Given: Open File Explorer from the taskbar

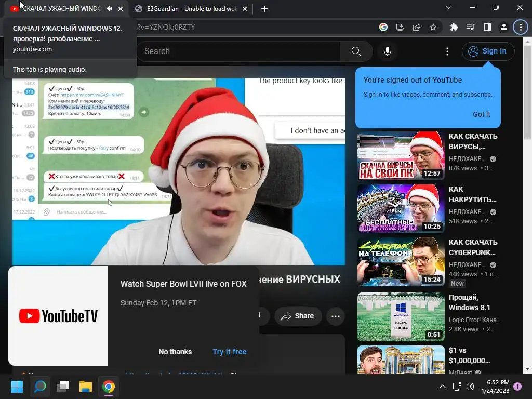Looking at the screenshot, I should 86,387.
